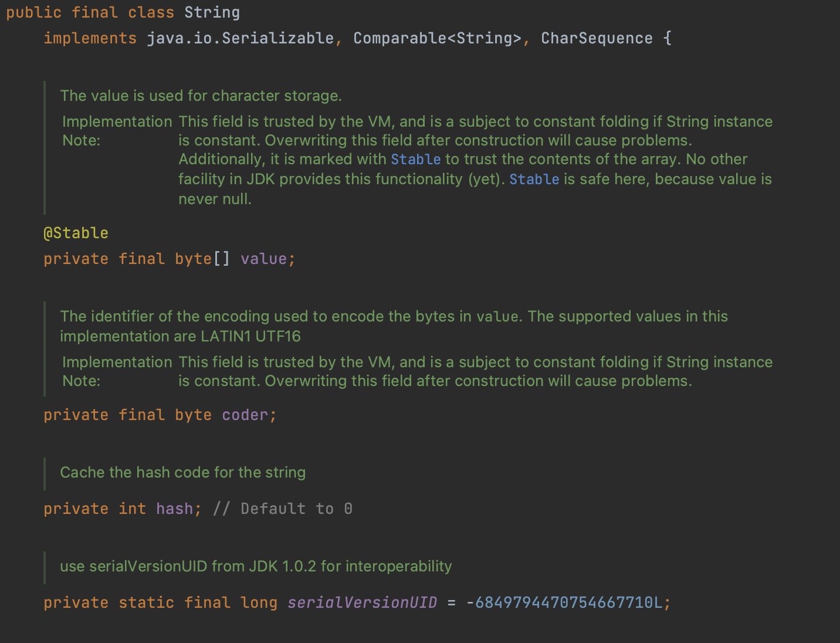The height and width of the screenshot is (643, 840).
Task: Select the String class name declaration
Action: pyautogui.click(x=212, y=12)
